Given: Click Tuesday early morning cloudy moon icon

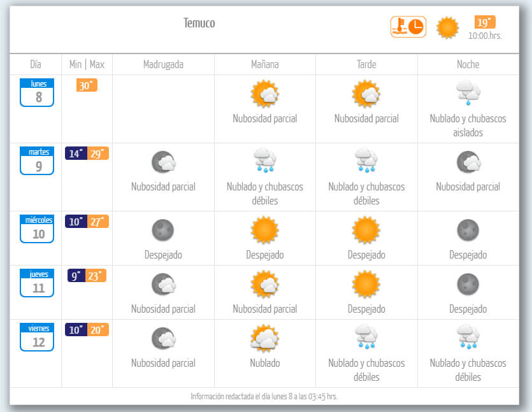Looking at the screenshot, I should (163, 162).
